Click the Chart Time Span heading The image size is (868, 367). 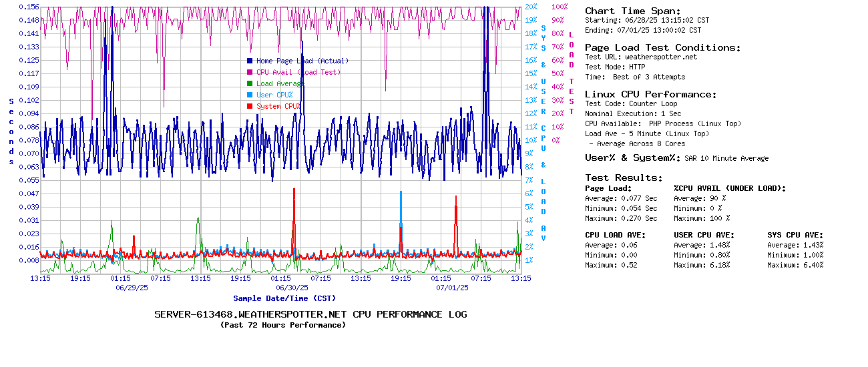(633, 11)
